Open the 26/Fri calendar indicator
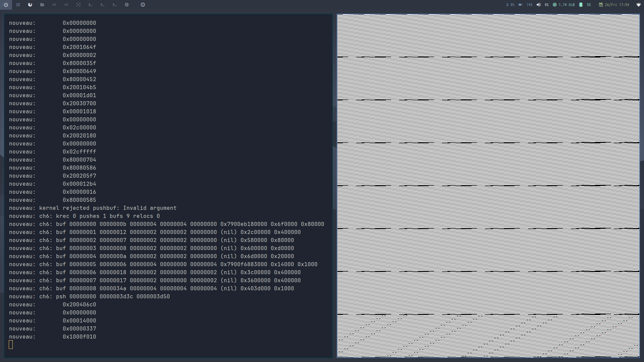 coord(610,5)
